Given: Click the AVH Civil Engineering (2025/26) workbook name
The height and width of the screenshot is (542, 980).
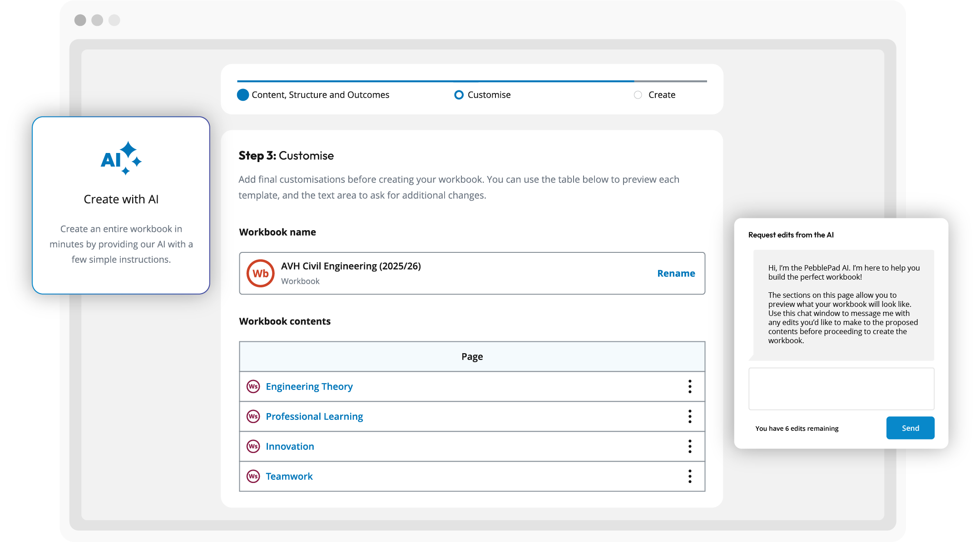Looking at the screenshot, I should pos(351,266).
